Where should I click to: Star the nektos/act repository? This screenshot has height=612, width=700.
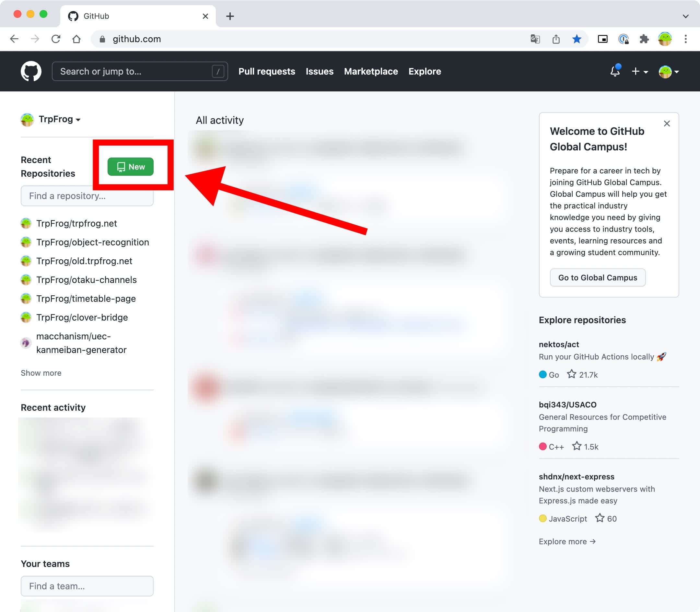[x=571, y=374]
